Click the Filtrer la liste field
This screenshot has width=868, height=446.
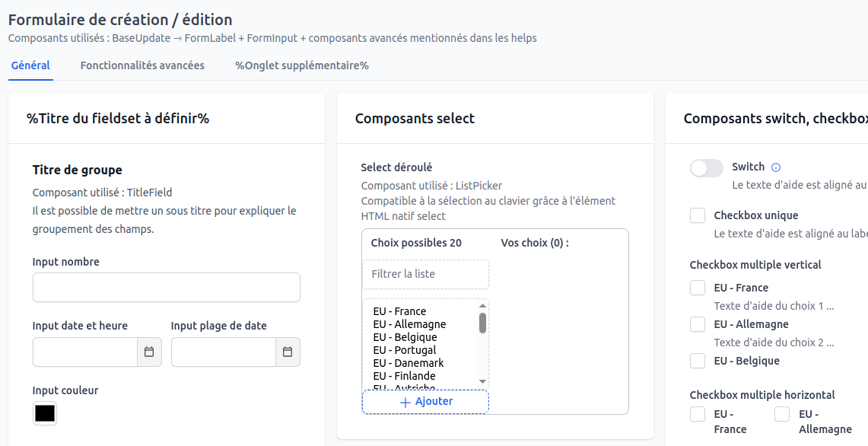coord(425,274)
